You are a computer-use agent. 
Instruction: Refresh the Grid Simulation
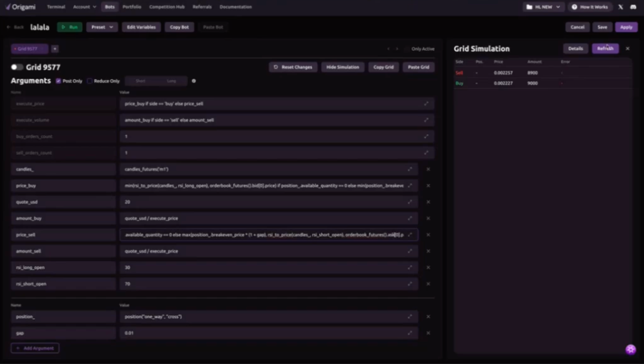[605, 49]
